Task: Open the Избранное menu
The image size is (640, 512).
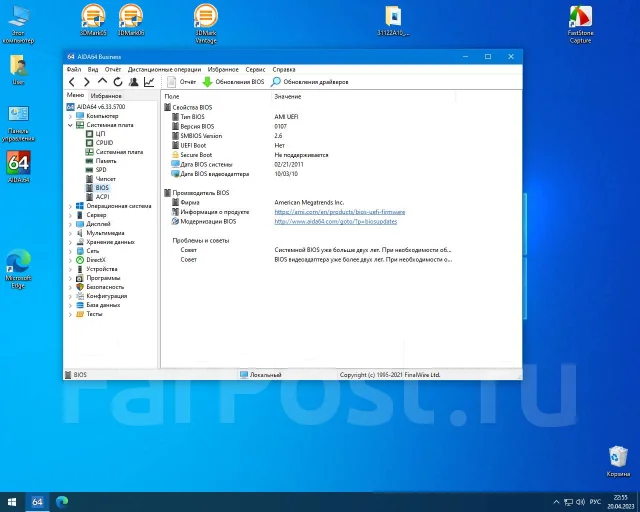Action: coord(223,69)
